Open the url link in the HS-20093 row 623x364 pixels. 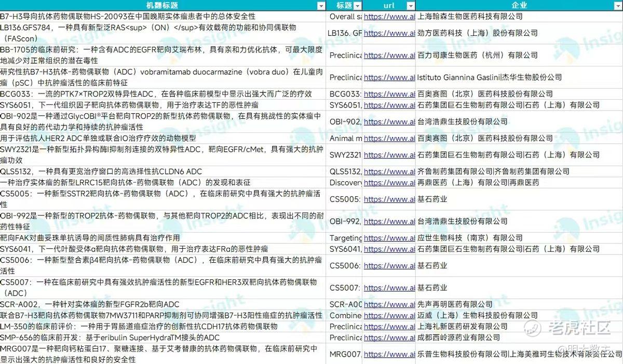[389, 17]
